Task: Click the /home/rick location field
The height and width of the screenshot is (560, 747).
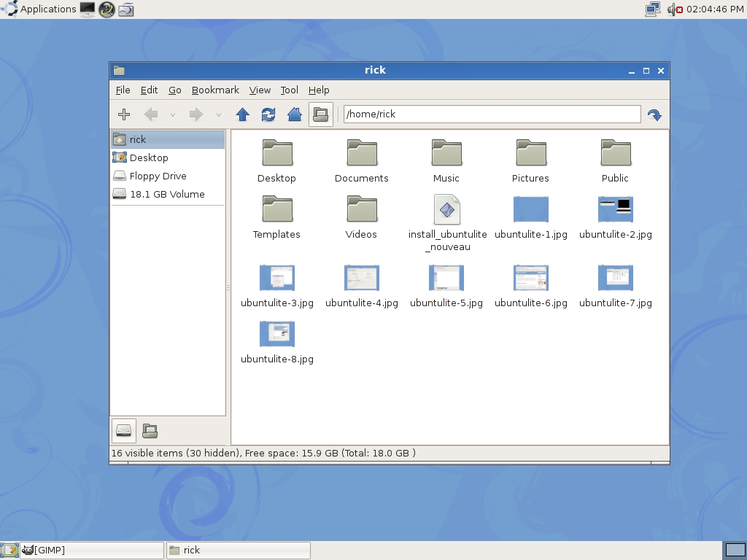Action: pyautogui.click(x=491, y=114)
